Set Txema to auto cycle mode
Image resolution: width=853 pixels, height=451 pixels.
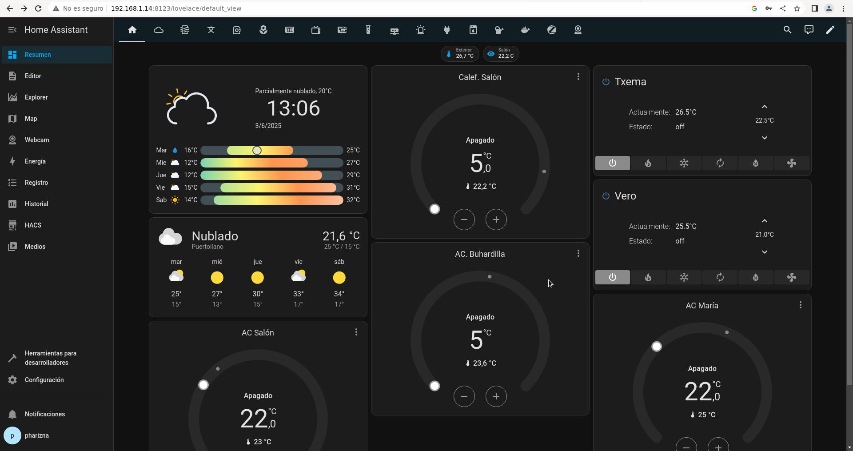tap(720, 163)
